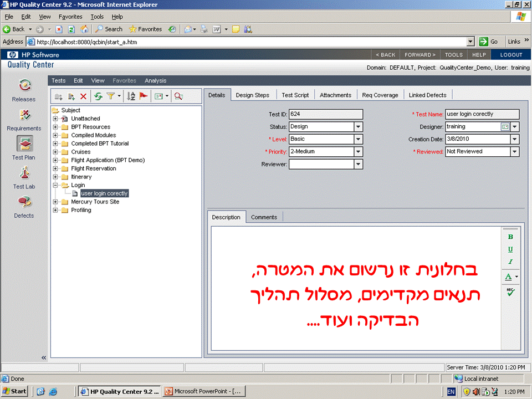Open the font color dropdown arrow
The height and width of the screenshot is (399, 532).
pyautogui.click(x=516, y=277)
